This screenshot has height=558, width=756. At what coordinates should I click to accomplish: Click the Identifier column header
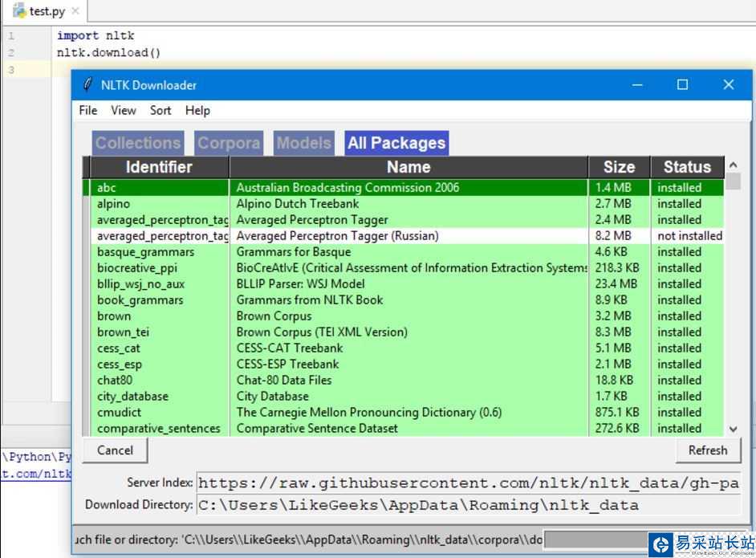[159, 167]
